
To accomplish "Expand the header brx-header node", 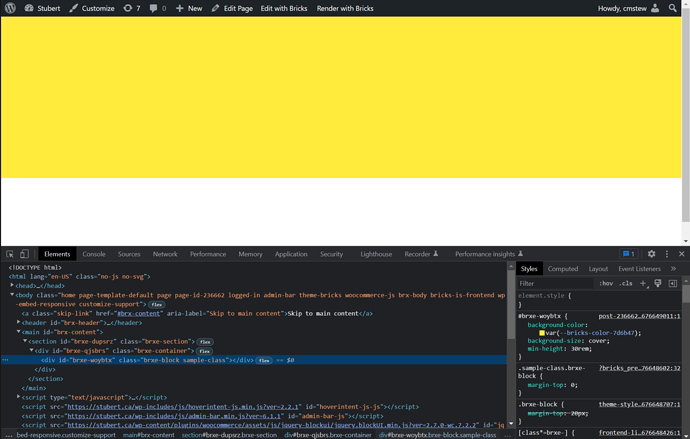I will coord(18,322).
